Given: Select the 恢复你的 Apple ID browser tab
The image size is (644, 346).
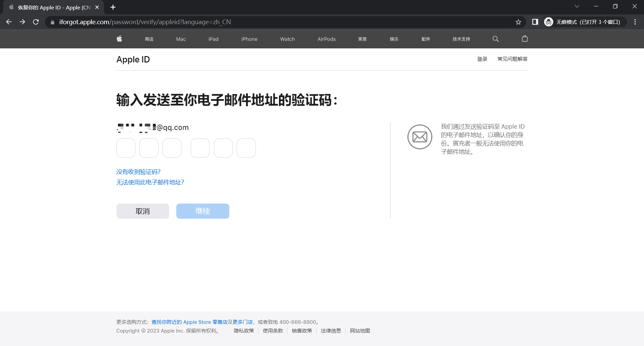Looking at the screenshot, I should [54, 7].
